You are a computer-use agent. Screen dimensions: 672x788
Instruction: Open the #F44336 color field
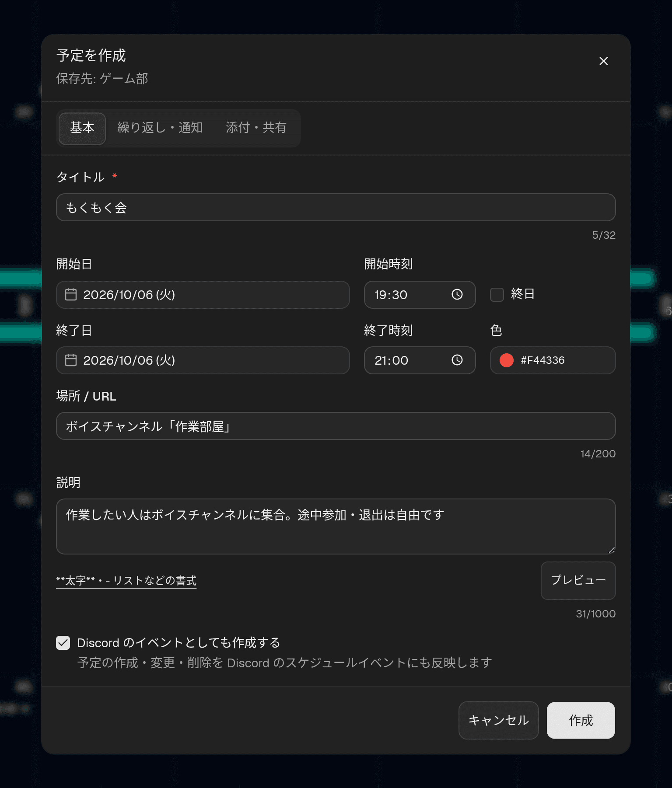[553, 360]
